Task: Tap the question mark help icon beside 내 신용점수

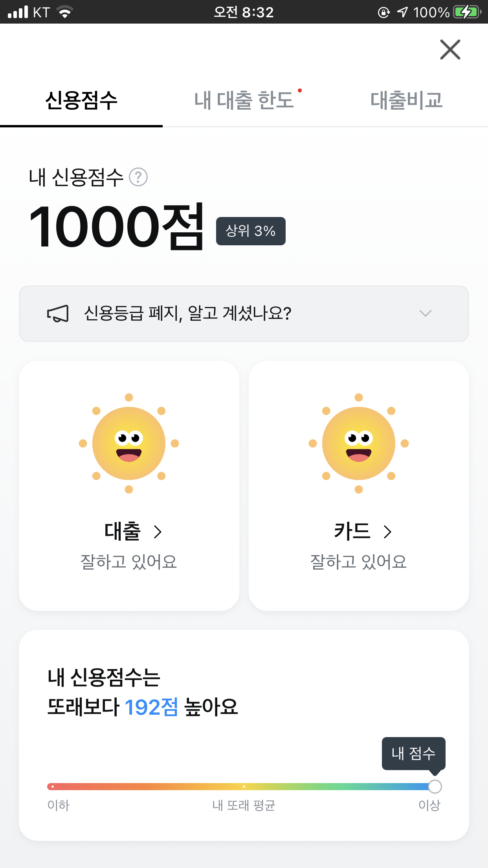Action: [138, 177]
